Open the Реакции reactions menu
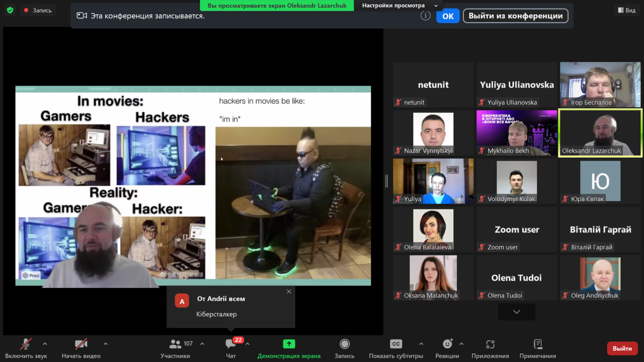The image size is (644, 362). 447,349
